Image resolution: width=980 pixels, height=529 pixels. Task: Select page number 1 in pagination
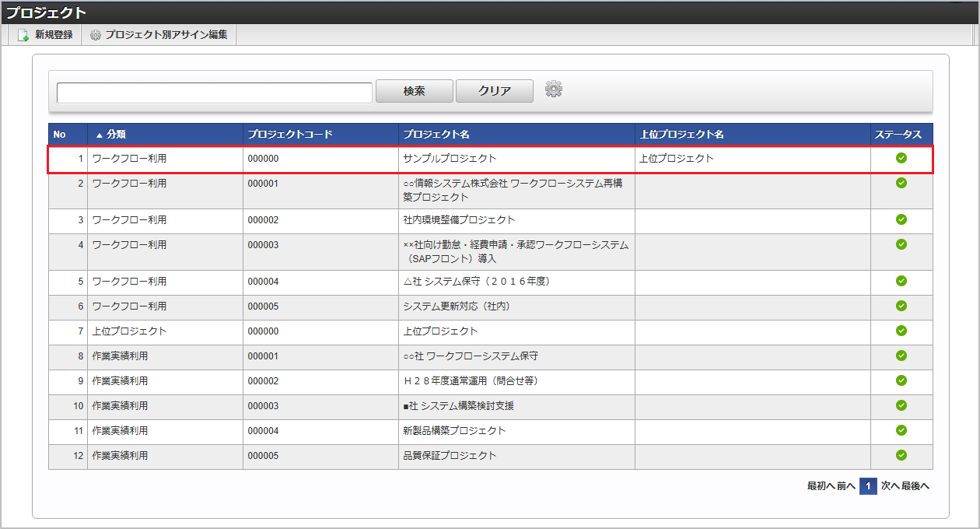tap(868, 486)
